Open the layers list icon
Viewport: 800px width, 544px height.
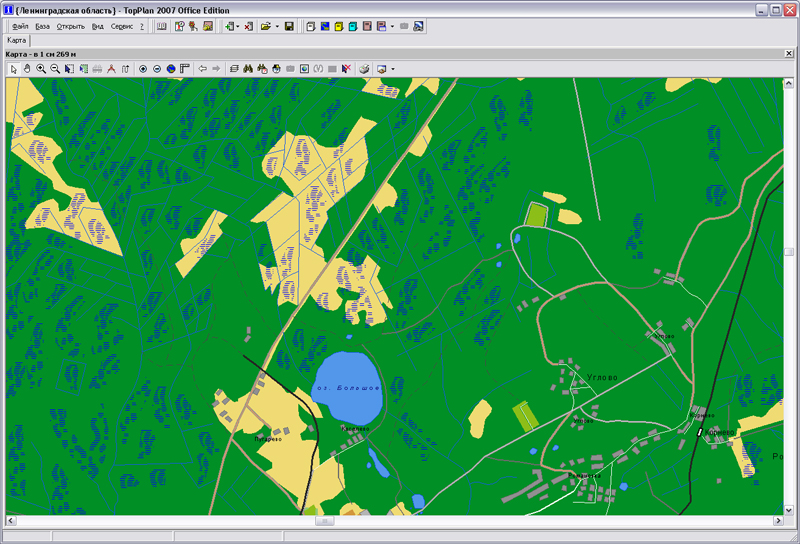coord(233,69)
